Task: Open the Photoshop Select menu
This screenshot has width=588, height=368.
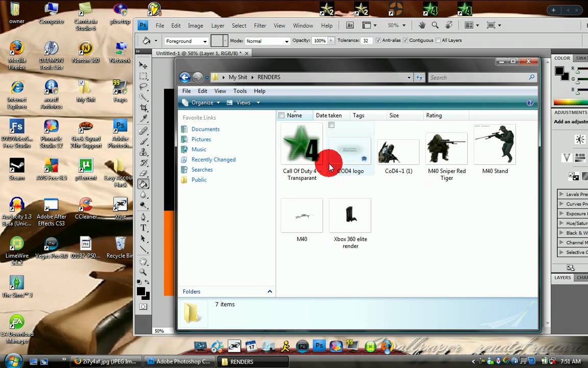Action: (239, 26)
